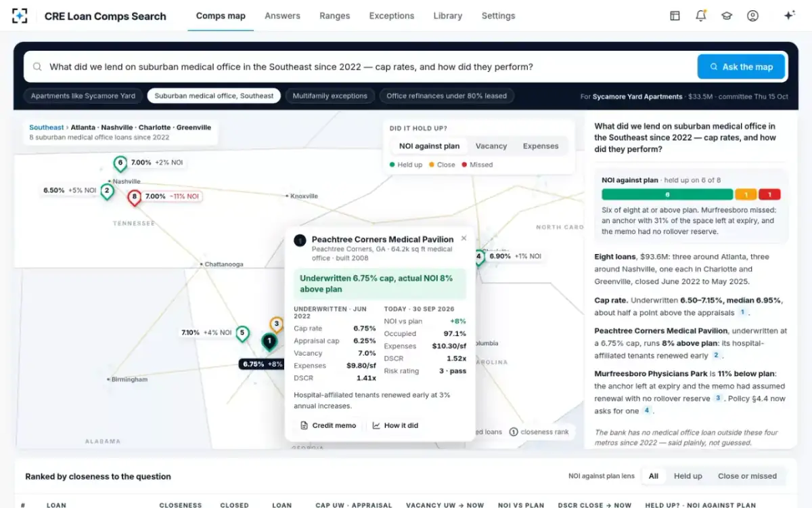Image resolution: width=812 pixels, height=508 pixels.
Task: Click the 6.50% +5% NOI map label
Action: (70, 190)
